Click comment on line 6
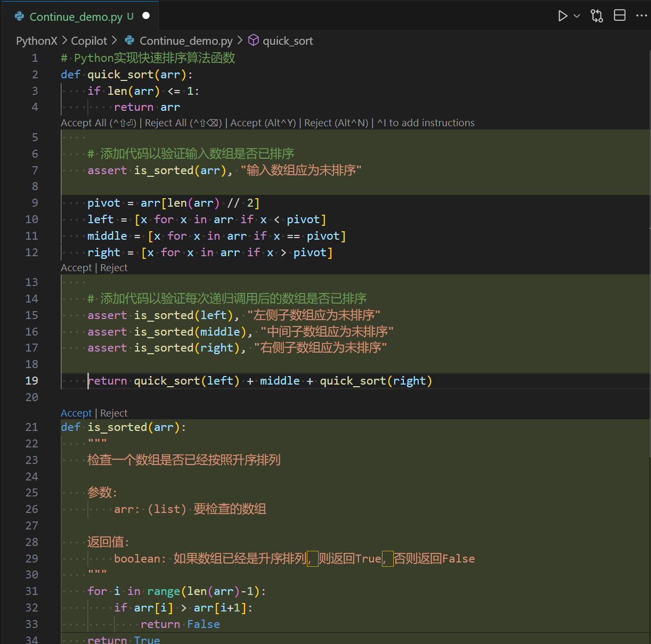The image size is (651, 644). (191, 154)
